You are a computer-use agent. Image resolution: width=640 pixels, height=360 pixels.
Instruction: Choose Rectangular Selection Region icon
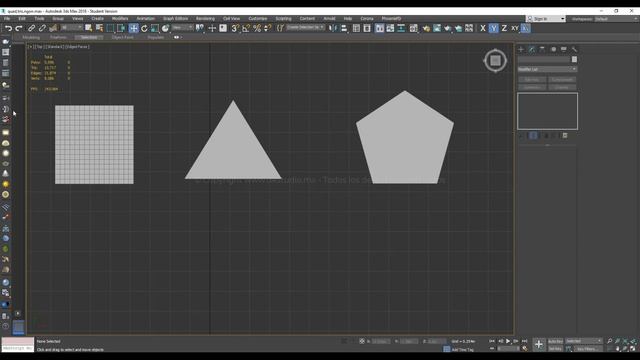[110, 28]
